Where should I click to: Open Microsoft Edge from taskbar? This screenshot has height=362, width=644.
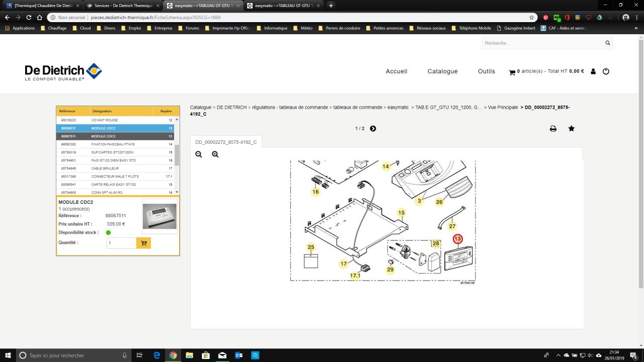(x=157, y=355)
